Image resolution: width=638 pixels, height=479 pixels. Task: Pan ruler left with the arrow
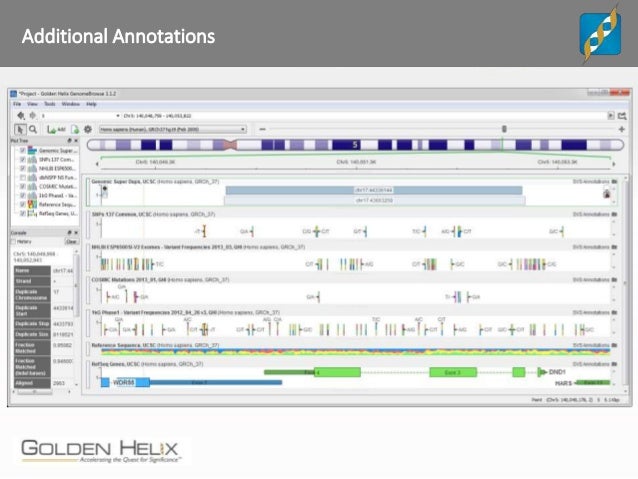[x=97, y=164]
